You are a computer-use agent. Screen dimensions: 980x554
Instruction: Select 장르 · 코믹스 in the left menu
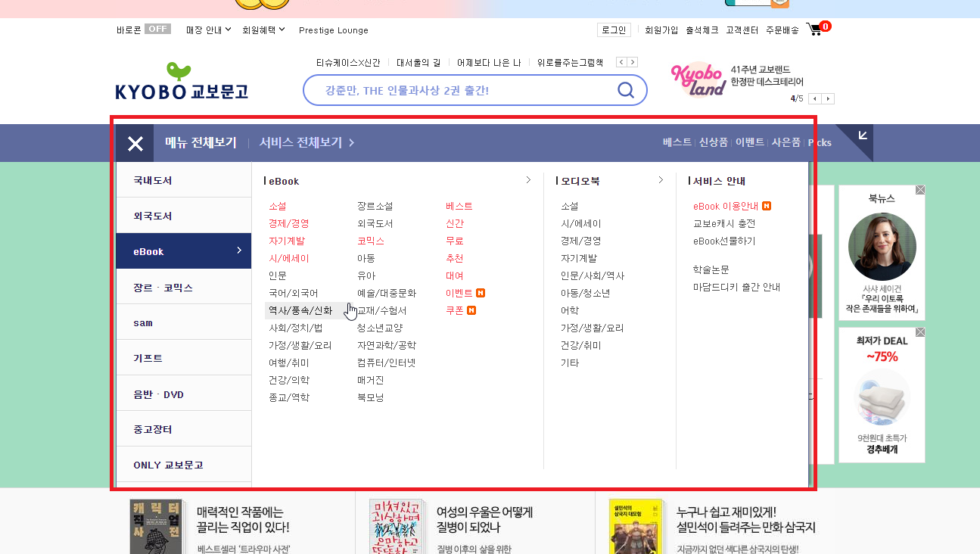[x=184, y=288]
